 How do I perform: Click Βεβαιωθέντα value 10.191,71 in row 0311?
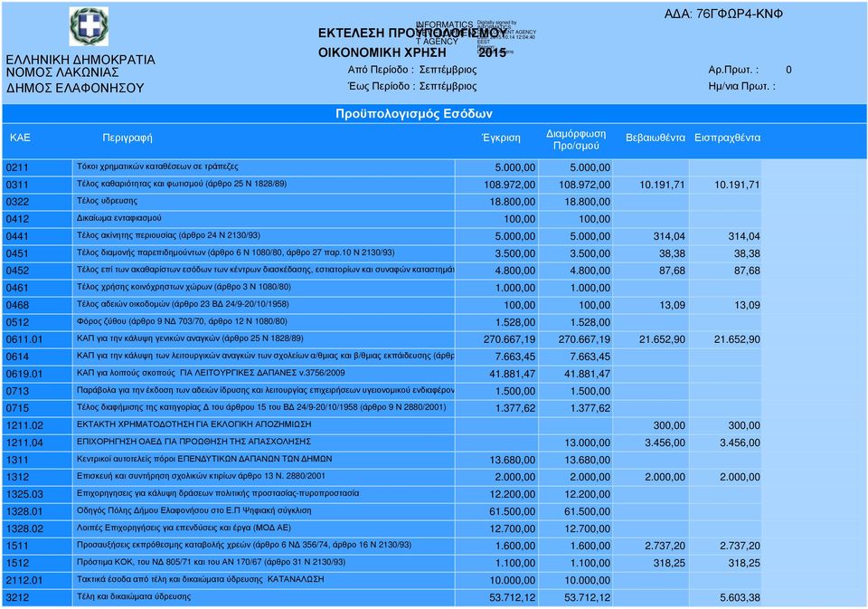click(x=662, y=185)
